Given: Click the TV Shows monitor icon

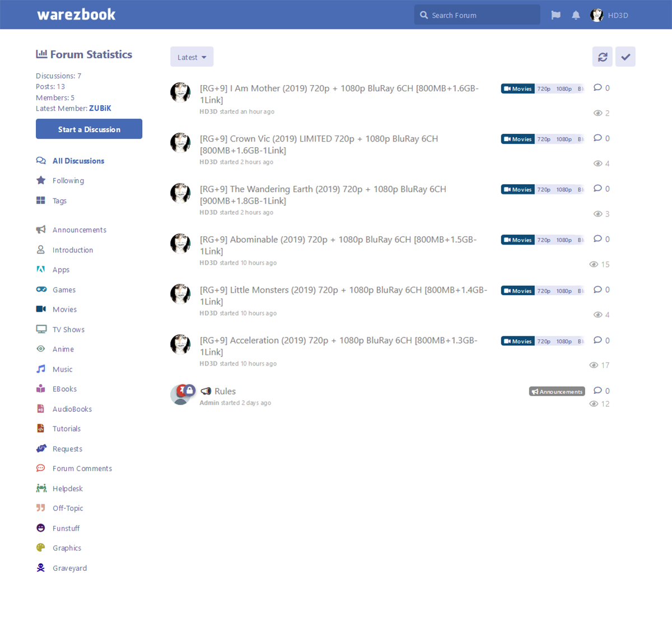Looking at the screenshot, I should click(41, 329).
